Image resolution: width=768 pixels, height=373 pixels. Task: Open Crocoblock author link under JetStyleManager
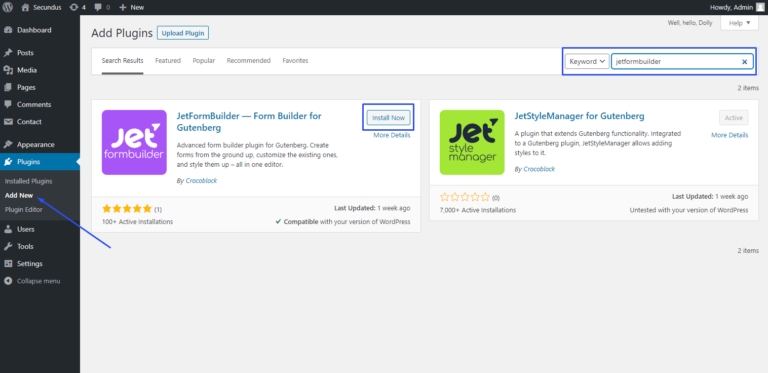tap(539, 169)
